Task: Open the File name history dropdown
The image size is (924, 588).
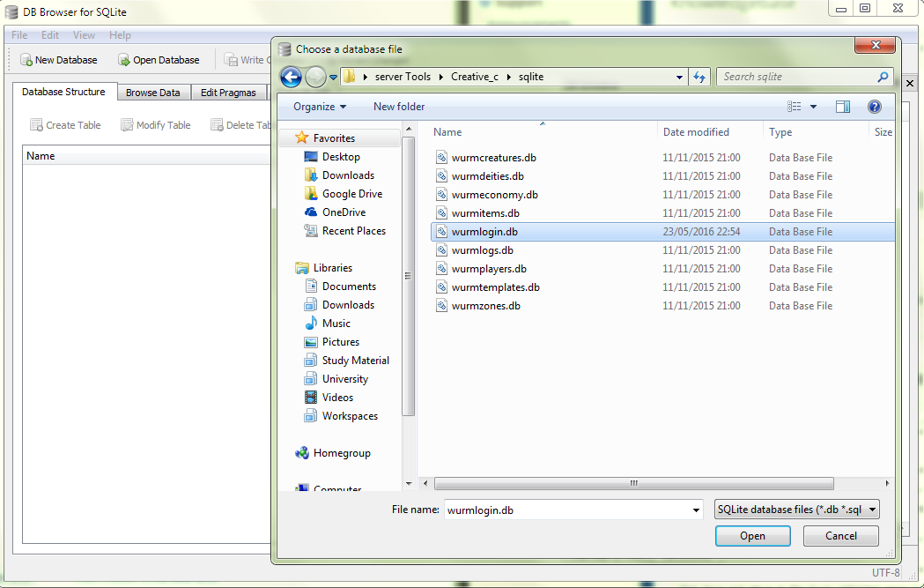Action: [696, 510]
